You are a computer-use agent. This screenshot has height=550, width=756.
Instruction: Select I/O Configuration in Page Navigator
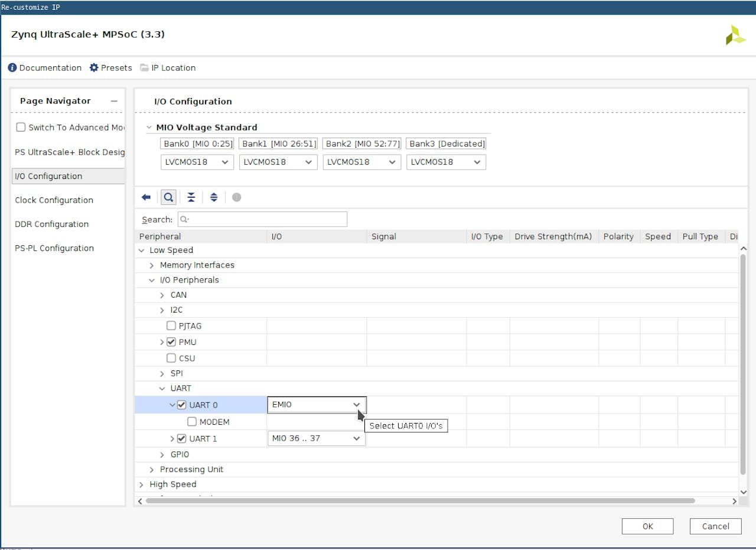[69, 176]
